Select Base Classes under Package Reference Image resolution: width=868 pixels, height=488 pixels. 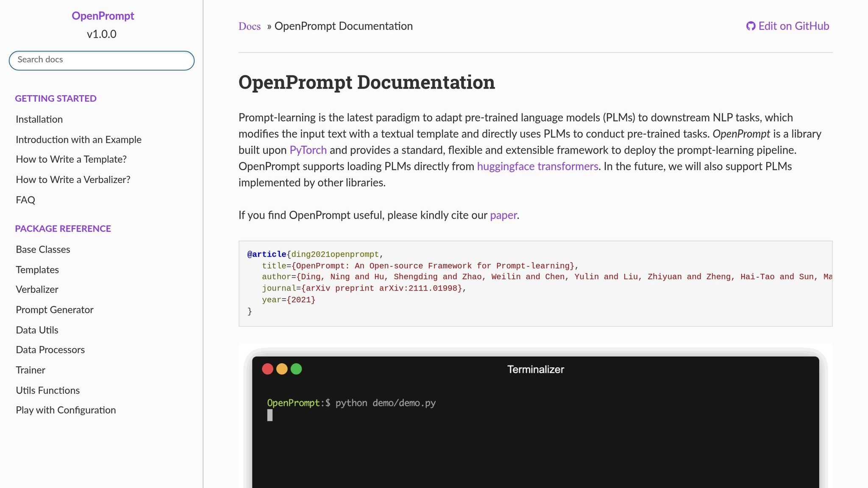tap(43, 250)
